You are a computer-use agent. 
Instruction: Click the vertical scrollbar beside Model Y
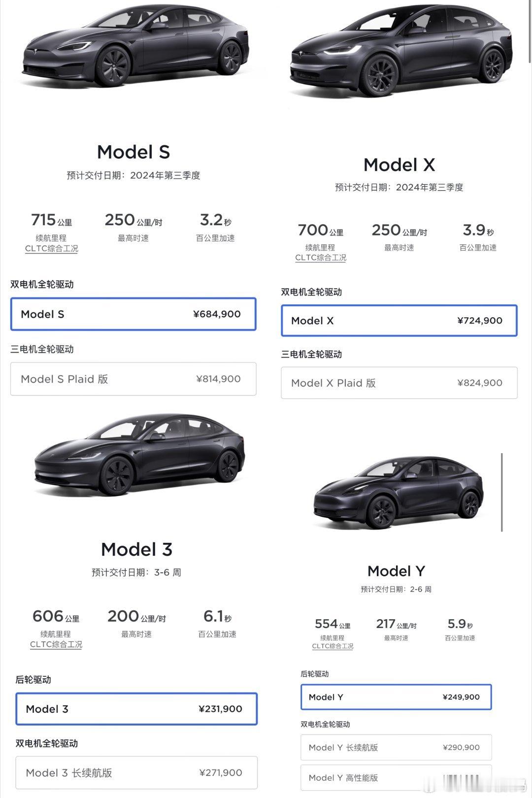[x=501, y=492]
